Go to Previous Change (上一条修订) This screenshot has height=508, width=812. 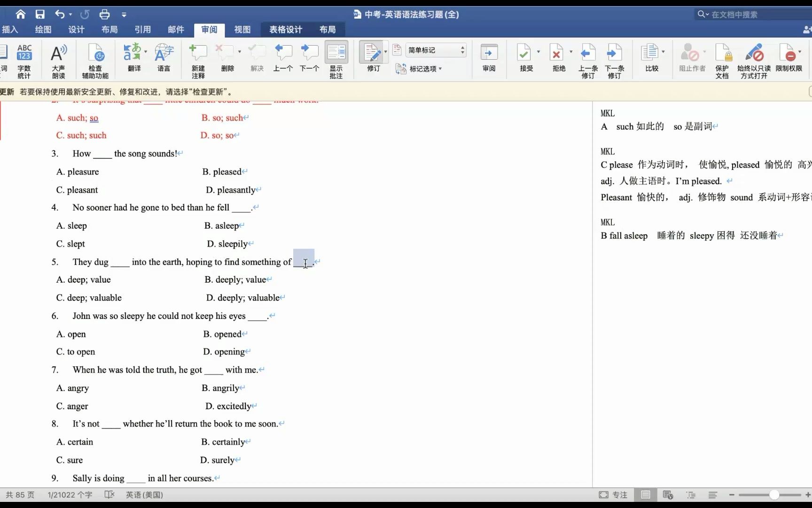coord(588,61)
